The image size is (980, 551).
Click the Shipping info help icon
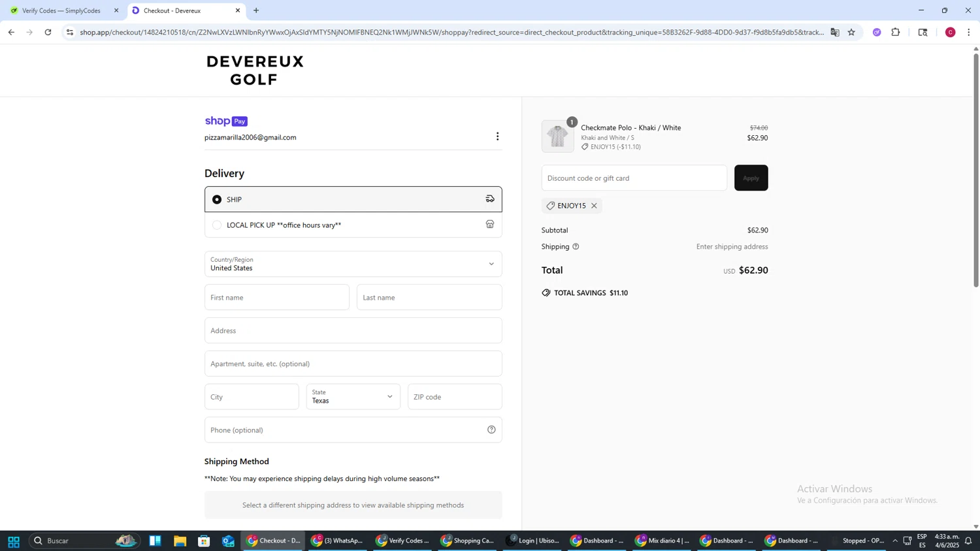coord(576,247)
